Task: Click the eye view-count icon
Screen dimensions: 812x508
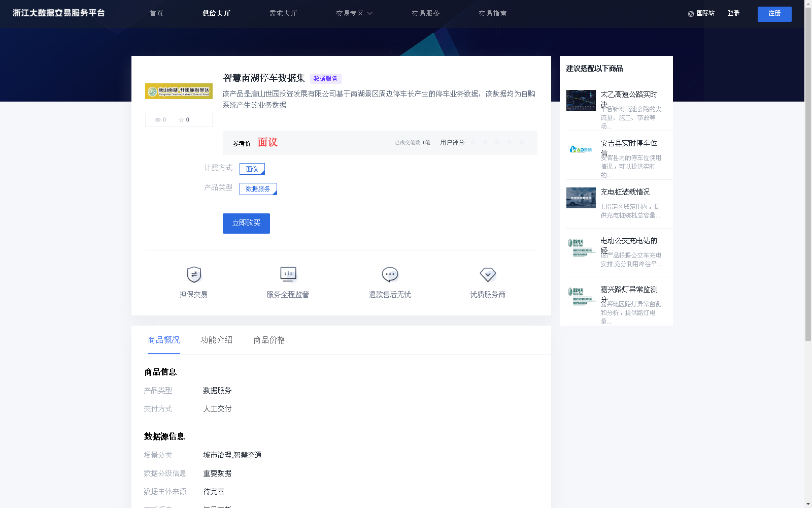Action: point(158,120)
